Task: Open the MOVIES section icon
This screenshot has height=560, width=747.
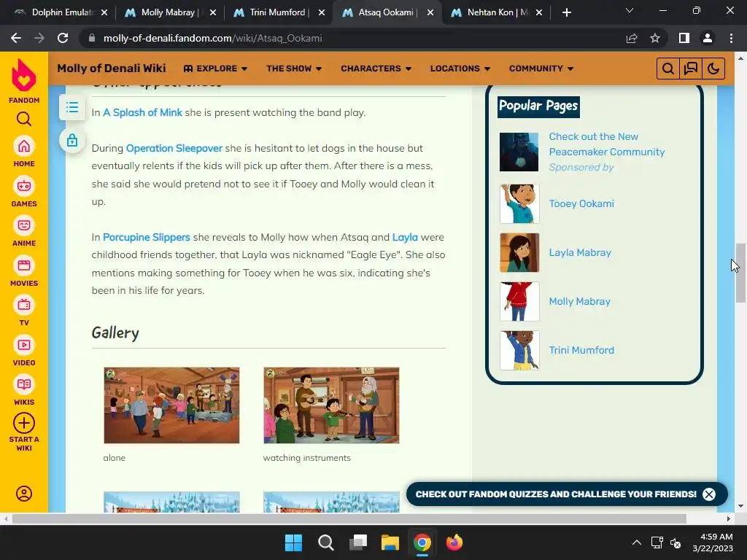Action: point(24,265)
